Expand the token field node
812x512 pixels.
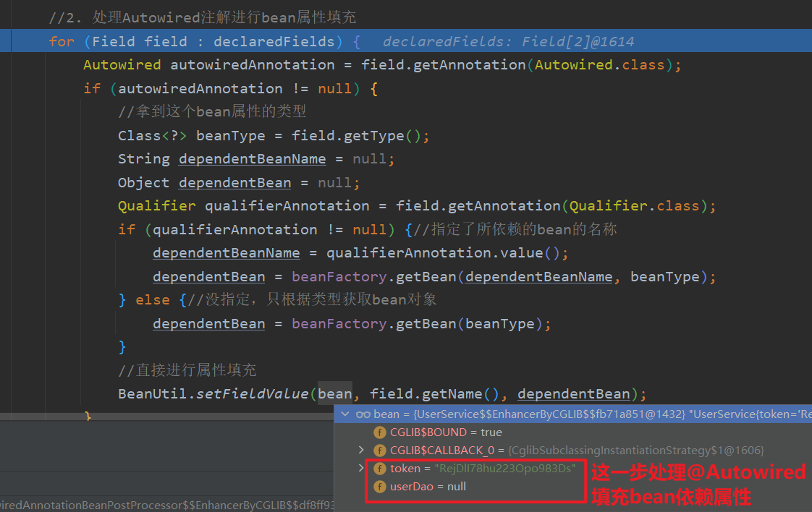(x=362, y=469)
